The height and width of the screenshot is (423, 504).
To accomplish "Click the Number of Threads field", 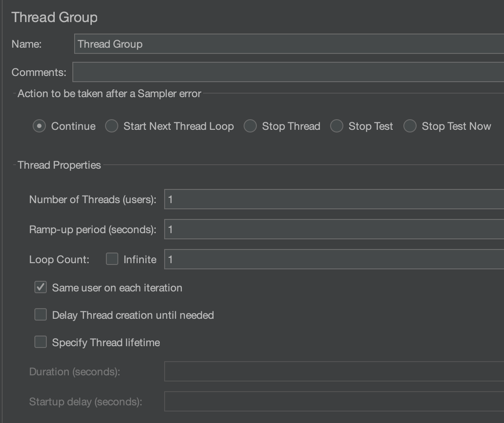I will pos(334,200).
